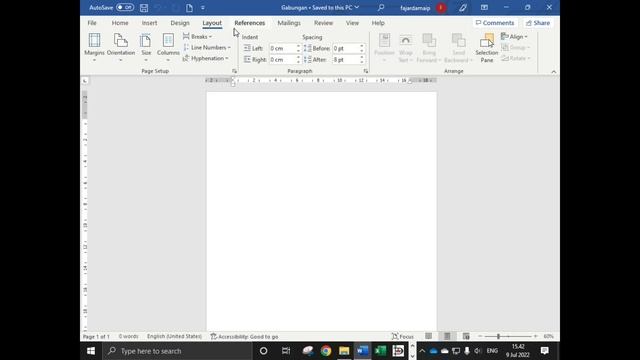Click the zoom slider handle
The height and width of the screenshot is (360, 640).
point(498,336)
